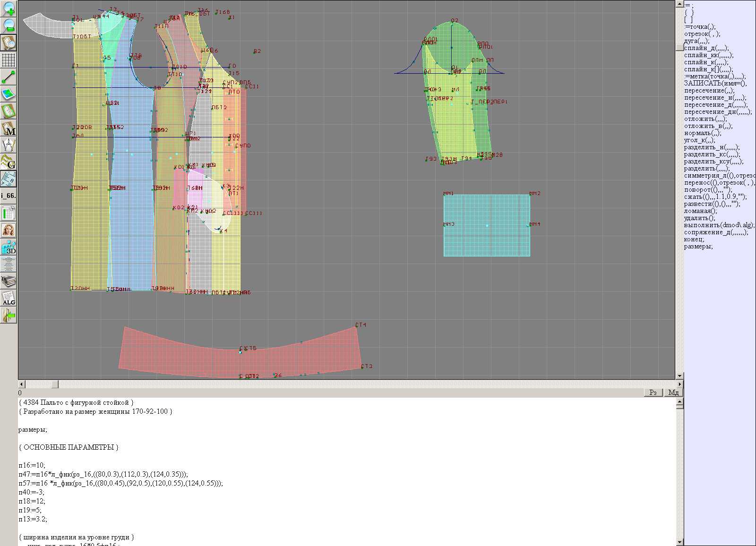This screenshot has height=546, width=756.
Task: Click the code editor scroll up arrow
Action: 679,402
